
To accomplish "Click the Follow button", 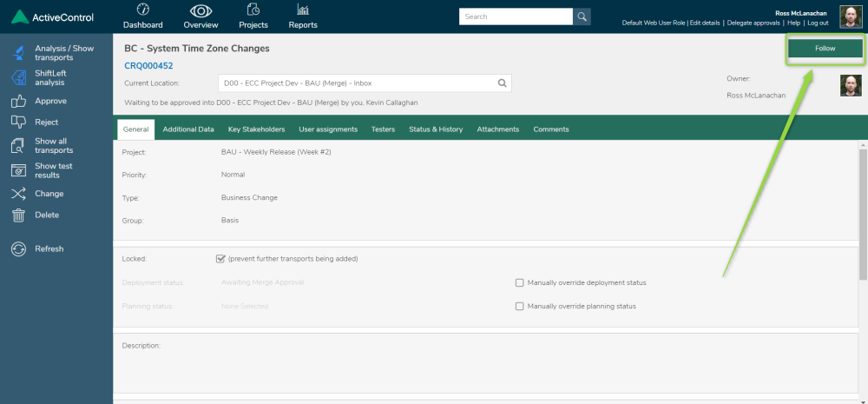I will point(825,48).
